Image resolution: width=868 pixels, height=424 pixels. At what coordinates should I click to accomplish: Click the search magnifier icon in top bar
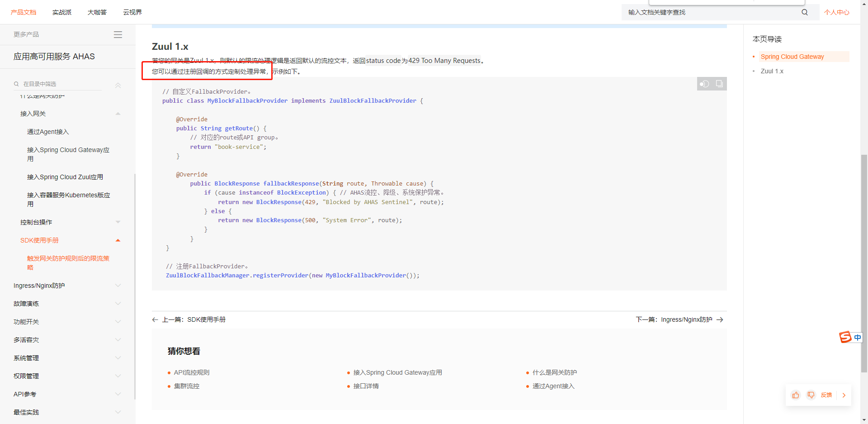(x=805, y=12)
